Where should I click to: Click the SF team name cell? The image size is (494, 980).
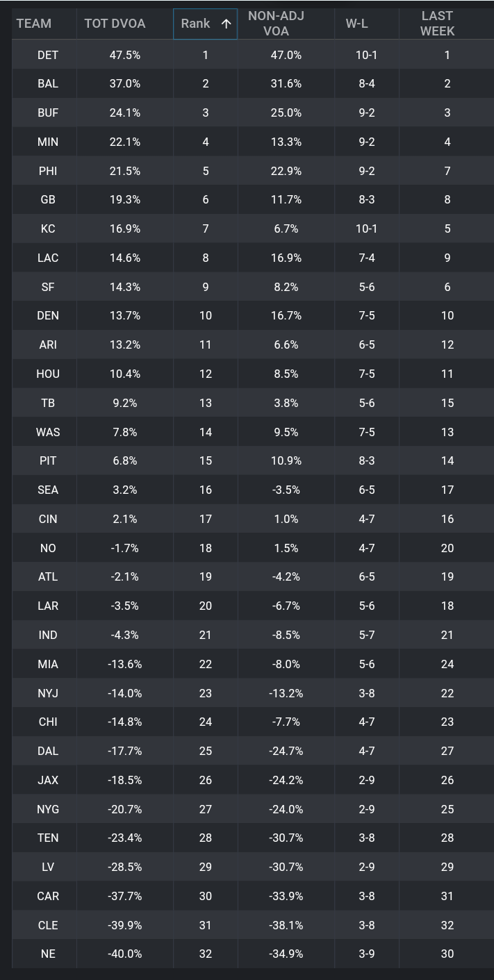[48, 286]
